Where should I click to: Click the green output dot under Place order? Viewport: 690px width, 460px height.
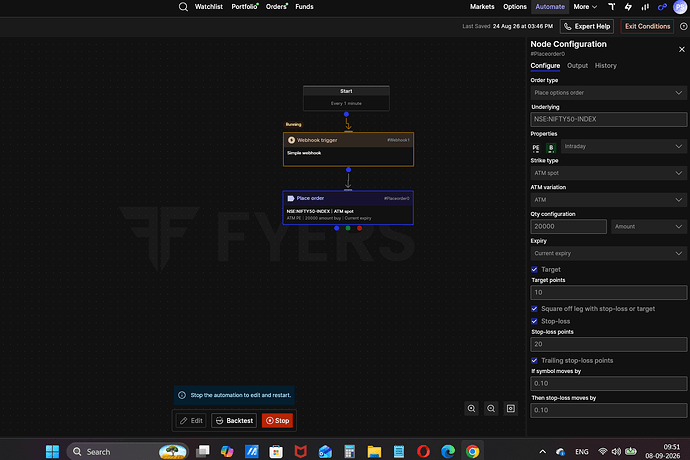[348, 228]
